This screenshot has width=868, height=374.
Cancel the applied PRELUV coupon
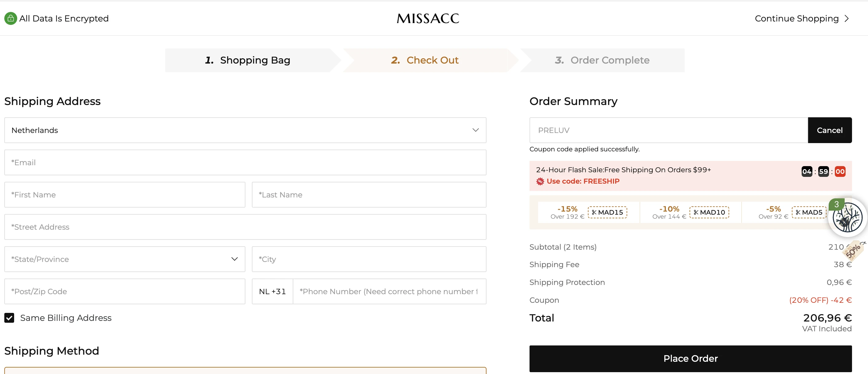click(x=830, y=130)
